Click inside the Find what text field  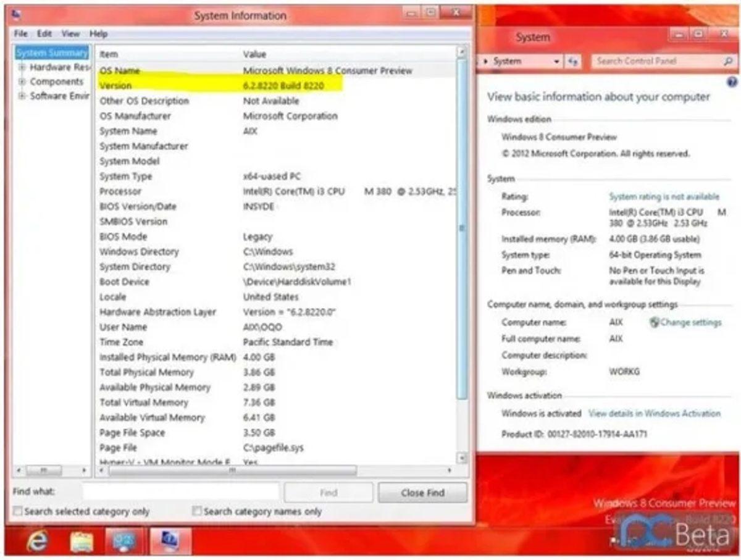point(179,491)
